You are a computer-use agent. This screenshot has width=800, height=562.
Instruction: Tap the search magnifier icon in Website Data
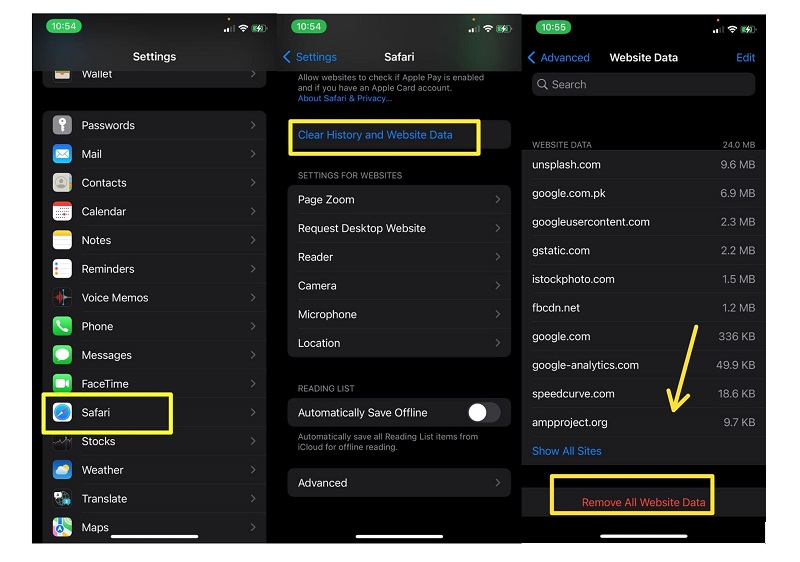coord(542,84)
